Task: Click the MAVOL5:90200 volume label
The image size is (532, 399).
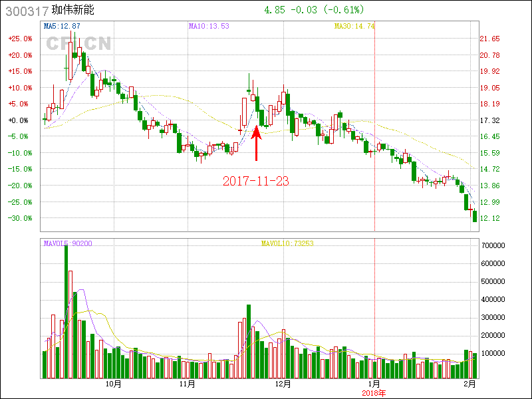Action: click(68, 243)
